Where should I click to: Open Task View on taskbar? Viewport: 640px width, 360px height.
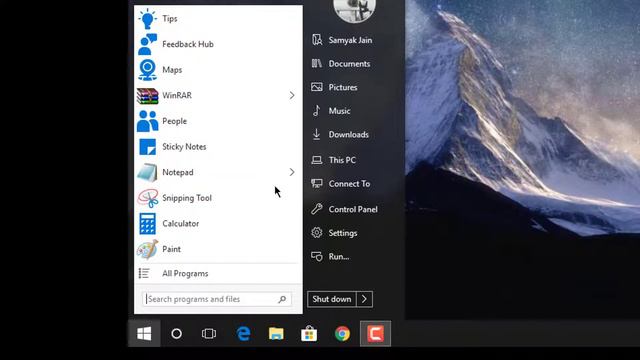209,334
